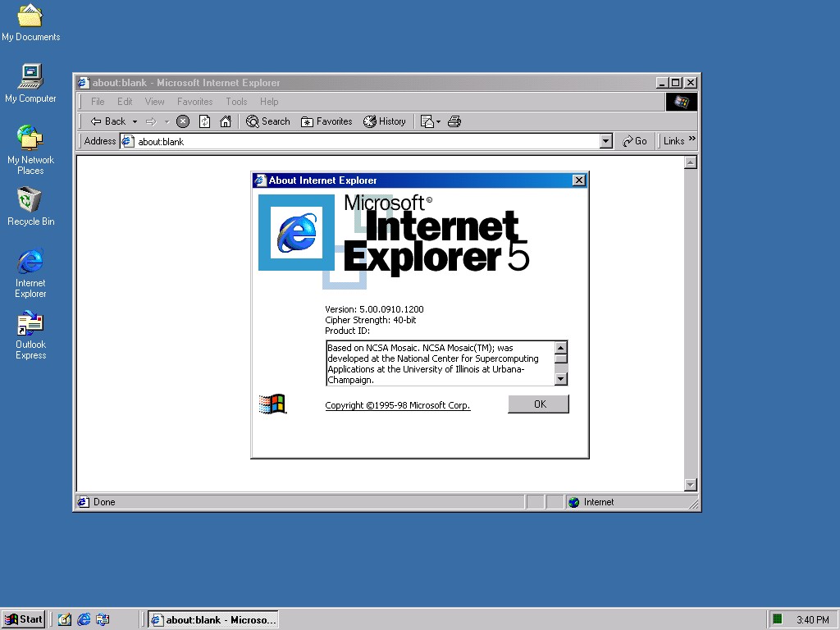Click the Product ID label
840x630 pixels.
pos(347,331)
